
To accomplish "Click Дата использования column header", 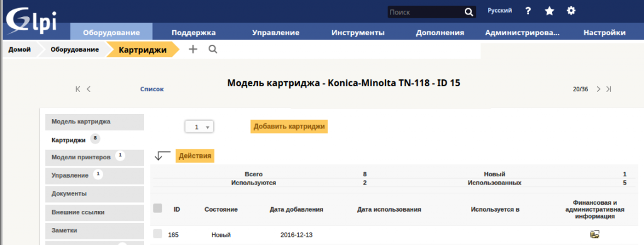I will click(x=389, y=209).
